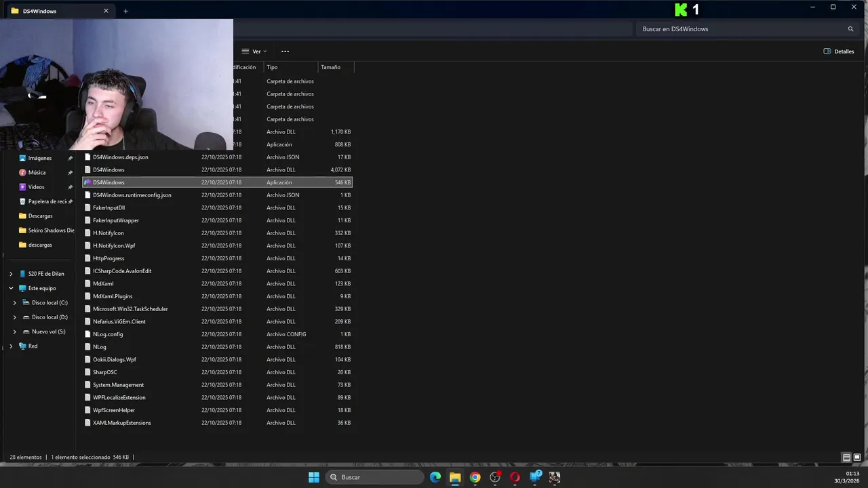The height and width of the screenshot is (488, 868).
Task: Select DS4Windows DLL row of 4,072 KB
Action: [x=217, y=169]
